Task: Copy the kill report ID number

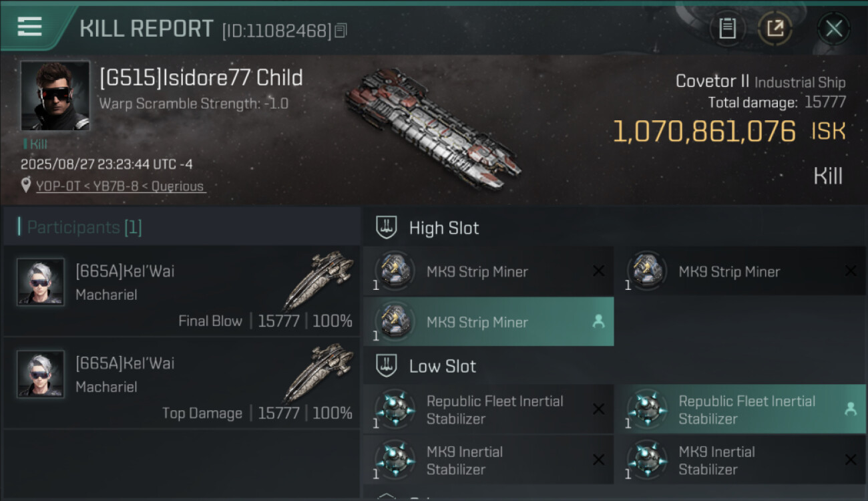Action: [341, 31]
